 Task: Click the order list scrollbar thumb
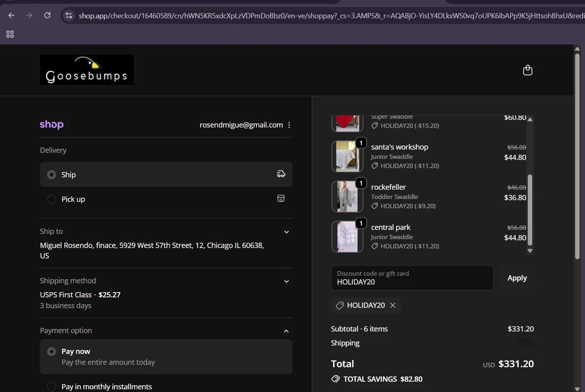pyautogui.click(x=530, y=209)
